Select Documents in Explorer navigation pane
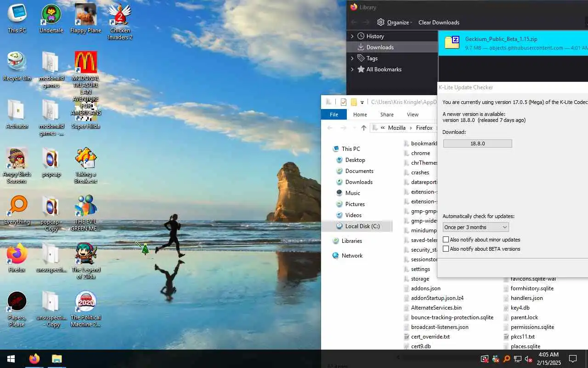 point(359,171)
